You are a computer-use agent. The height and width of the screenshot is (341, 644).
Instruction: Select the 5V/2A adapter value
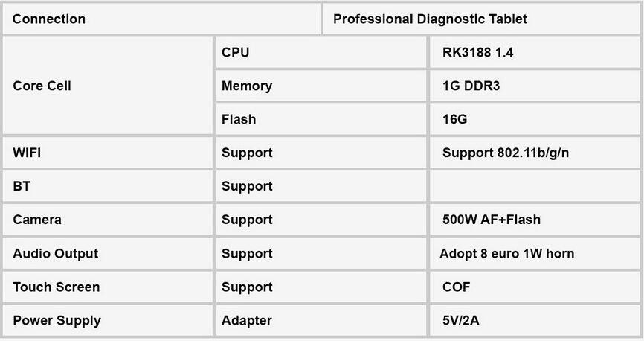(461, 320)
